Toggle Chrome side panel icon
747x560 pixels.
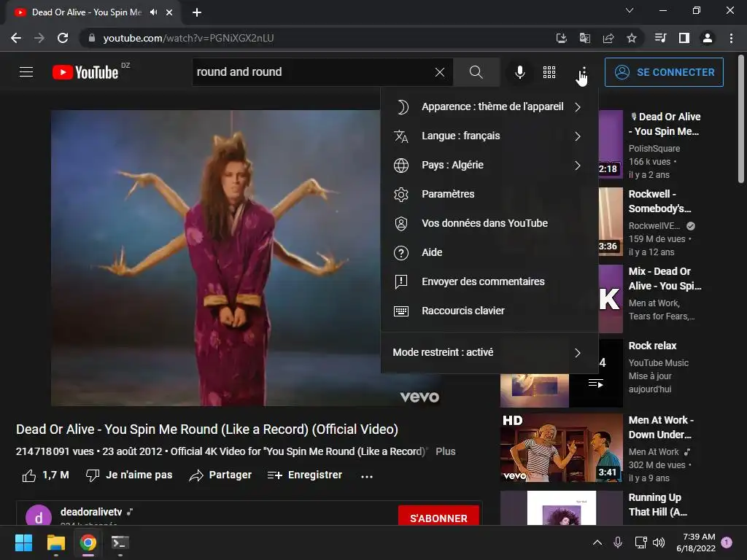pyautogui.click(x=684, y=38)
